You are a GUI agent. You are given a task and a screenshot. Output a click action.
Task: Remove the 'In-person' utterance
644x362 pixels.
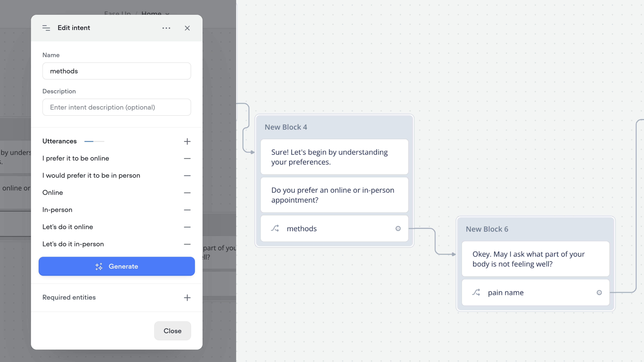pos(187,210)
